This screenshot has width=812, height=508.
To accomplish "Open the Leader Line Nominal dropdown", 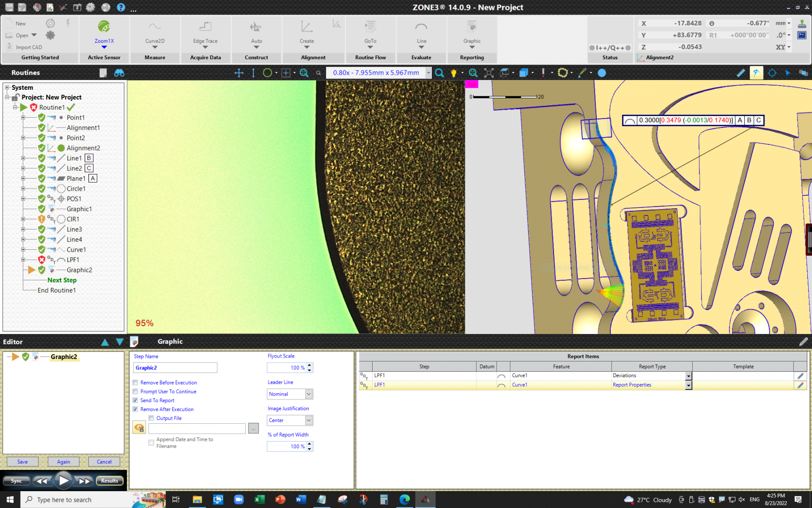I will point(308,394).
